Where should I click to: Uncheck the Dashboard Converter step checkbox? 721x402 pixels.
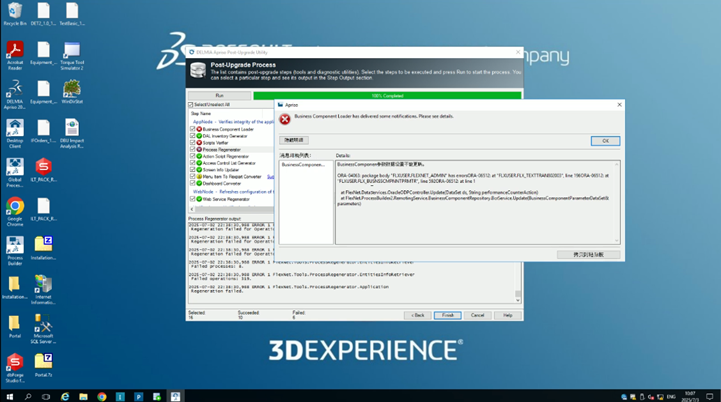193,183
